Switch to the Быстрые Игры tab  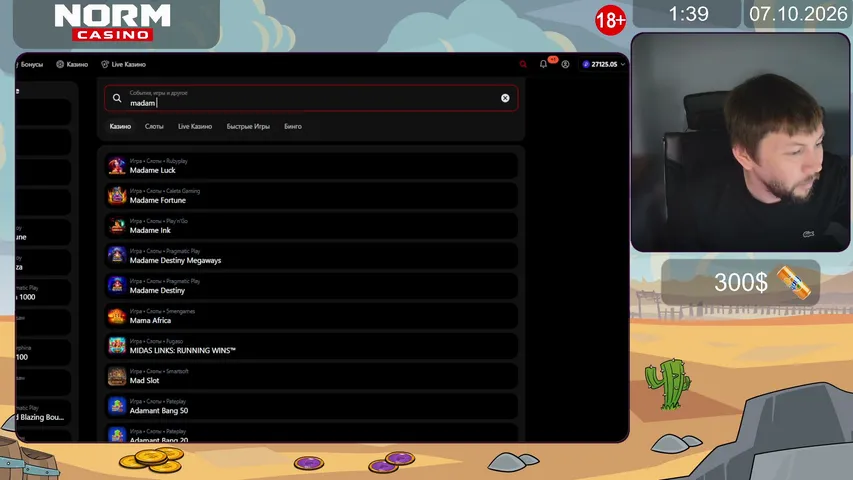point(248,126)
